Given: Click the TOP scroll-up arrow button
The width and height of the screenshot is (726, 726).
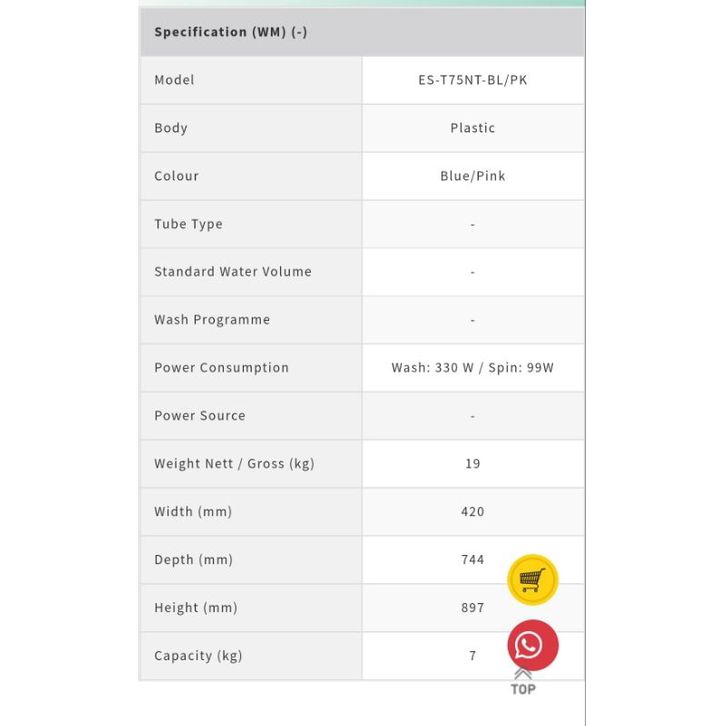Looking at the screenshot, I should [x=523, y=682].
